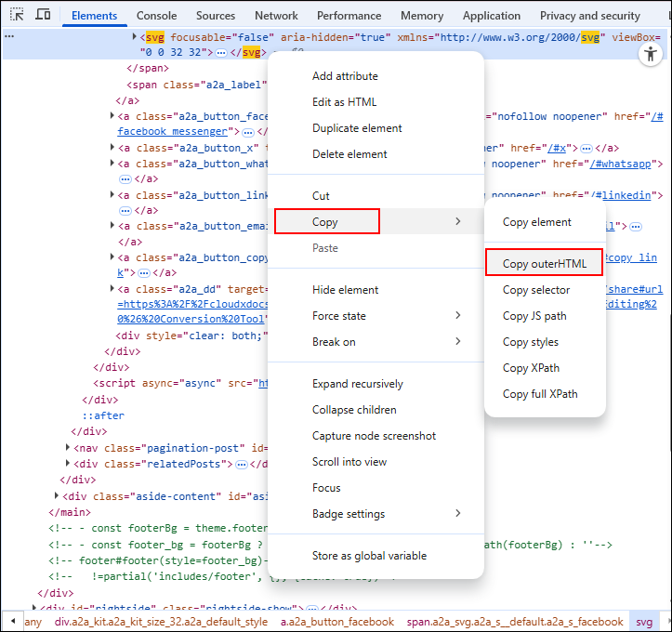Select span.a2a_svg breadcrumb item
The width and height of the screenshot is (672, 632).
coord(515,622)
